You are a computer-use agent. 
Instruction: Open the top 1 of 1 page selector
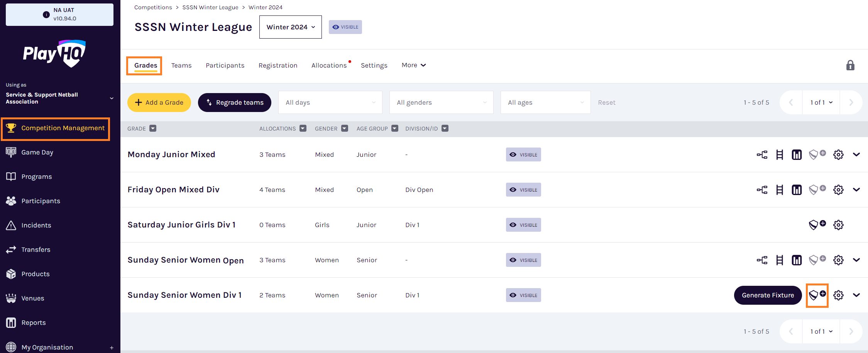click(821, 102)
